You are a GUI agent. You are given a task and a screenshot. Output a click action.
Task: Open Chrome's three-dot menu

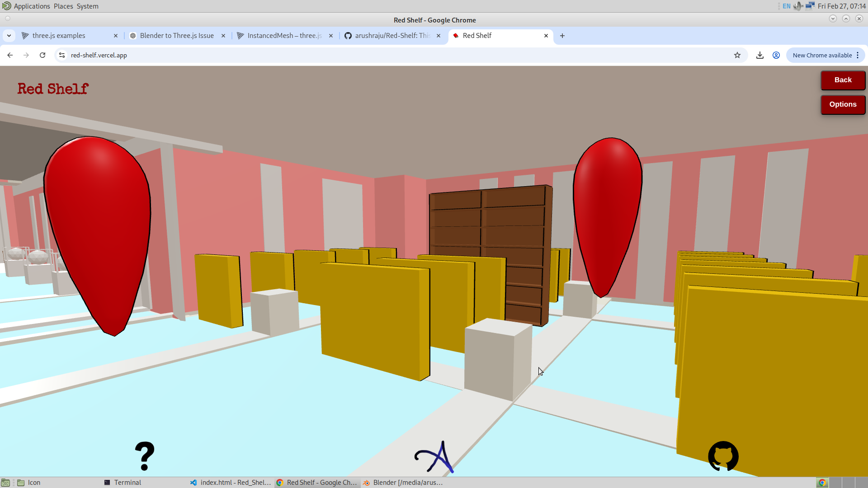coord(858,55)
